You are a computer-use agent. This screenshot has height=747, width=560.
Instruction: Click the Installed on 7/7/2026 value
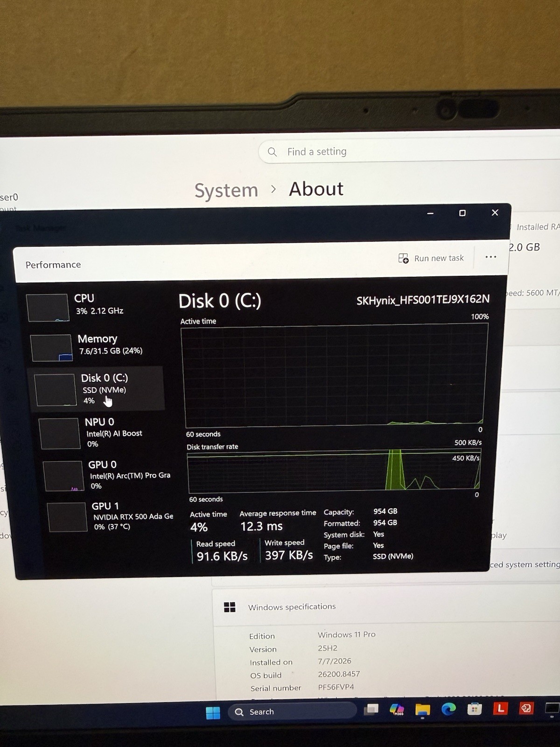(x=335, y=661)
